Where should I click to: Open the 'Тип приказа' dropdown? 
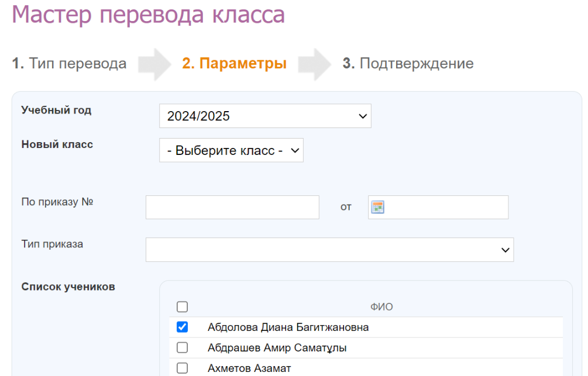[329, 250]
